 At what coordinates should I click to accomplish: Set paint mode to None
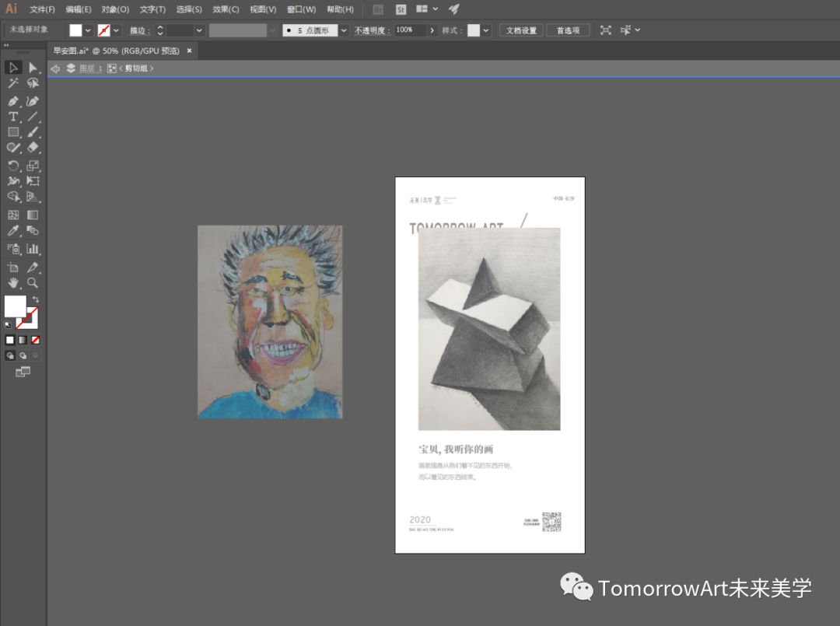coord(35,340)
